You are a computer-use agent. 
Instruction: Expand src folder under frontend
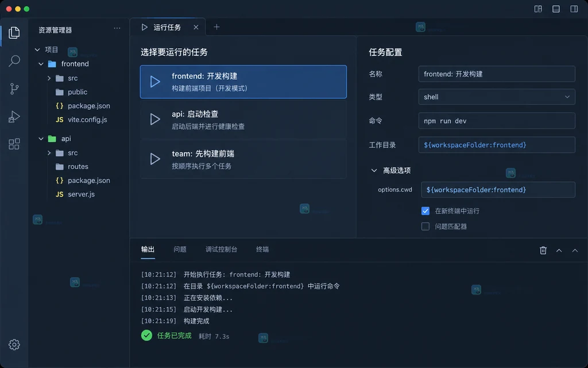pyautogui.click(x=49, y=78)
